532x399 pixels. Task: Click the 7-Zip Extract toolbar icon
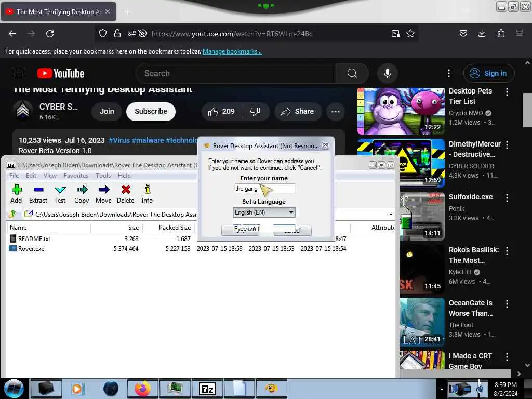[x=38, y=194]
